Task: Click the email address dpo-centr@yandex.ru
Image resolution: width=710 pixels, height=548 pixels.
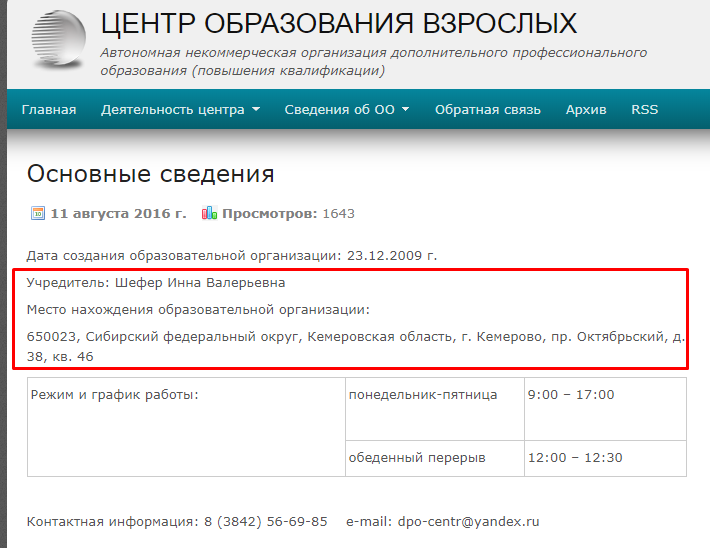Action: click(x=468, y=521)
